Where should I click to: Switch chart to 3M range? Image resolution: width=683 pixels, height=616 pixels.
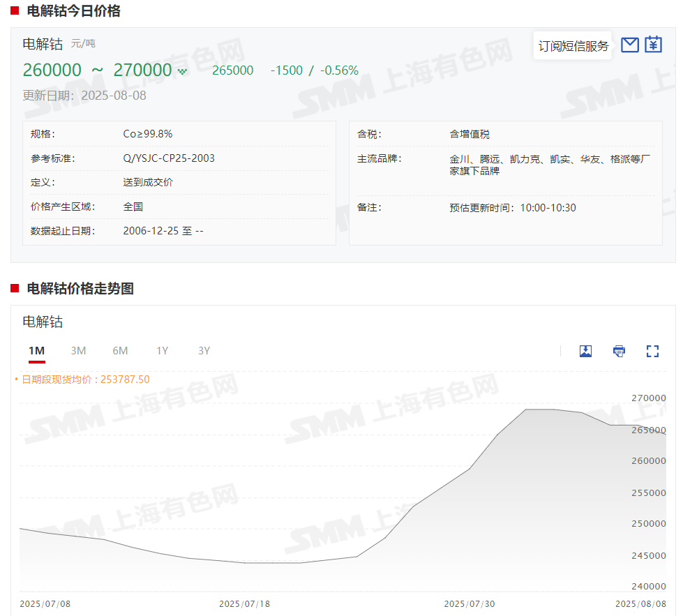(x=78, y=351)
